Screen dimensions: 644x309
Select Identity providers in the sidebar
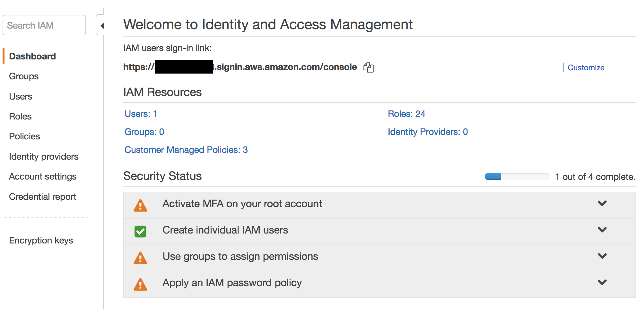(44, 156)
